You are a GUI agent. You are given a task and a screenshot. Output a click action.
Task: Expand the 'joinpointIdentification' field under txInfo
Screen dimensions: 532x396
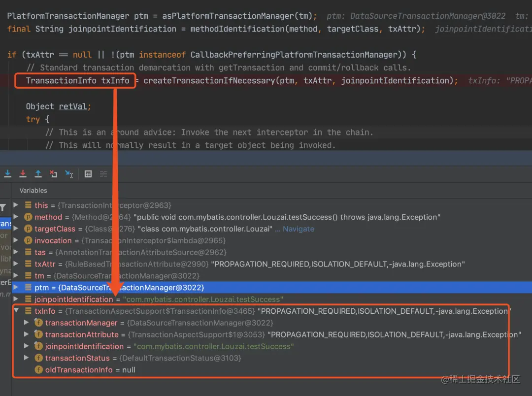click(27, 346)
